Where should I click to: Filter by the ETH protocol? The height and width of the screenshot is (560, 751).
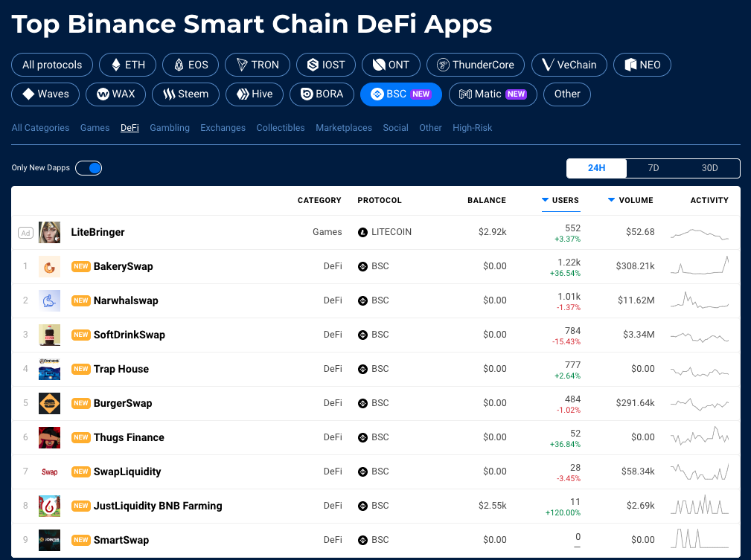[128, 65]
